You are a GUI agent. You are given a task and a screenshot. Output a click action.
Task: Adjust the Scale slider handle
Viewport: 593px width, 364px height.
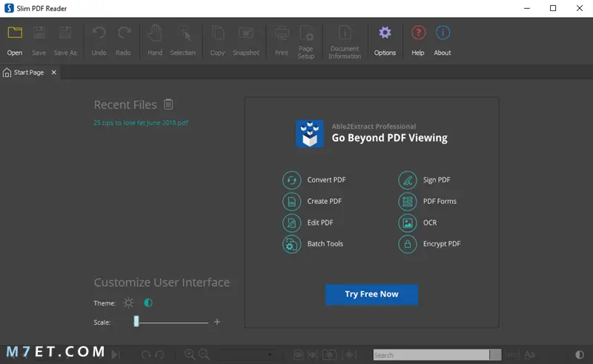136,322
